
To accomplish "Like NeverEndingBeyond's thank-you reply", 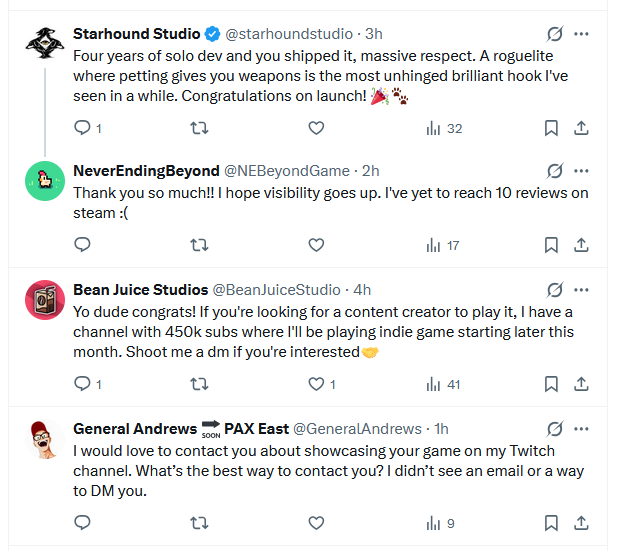I will [x=316, y=245].
